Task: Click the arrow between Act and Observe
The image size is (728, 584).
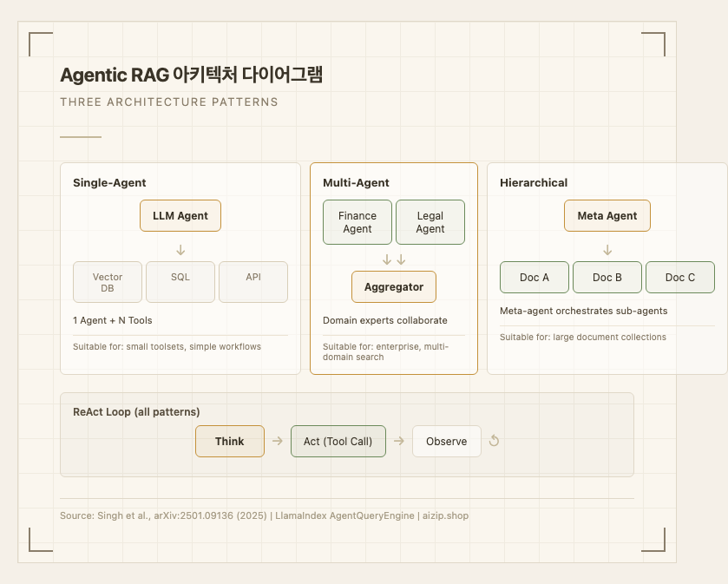Action: [399, 441]
